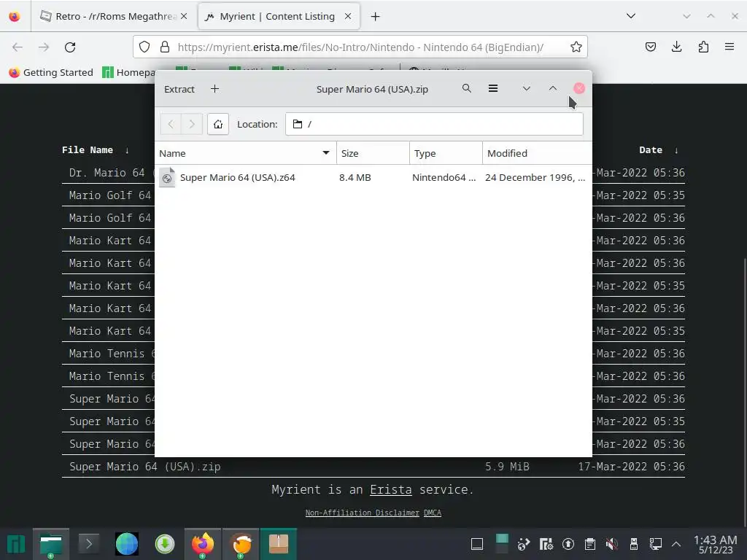Click the Type column header
This screenshot has width=747, height=560.
point(446,153)
